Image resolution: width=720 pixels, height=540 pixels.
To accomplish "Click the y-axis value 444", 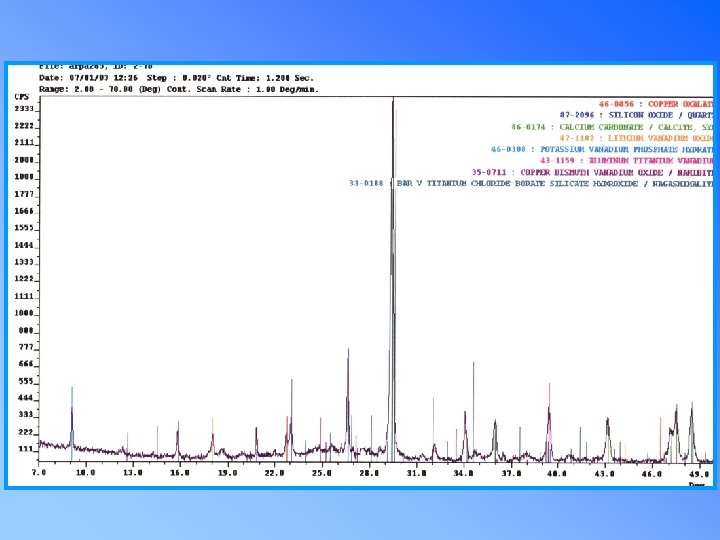I will [x=27, y=398].
